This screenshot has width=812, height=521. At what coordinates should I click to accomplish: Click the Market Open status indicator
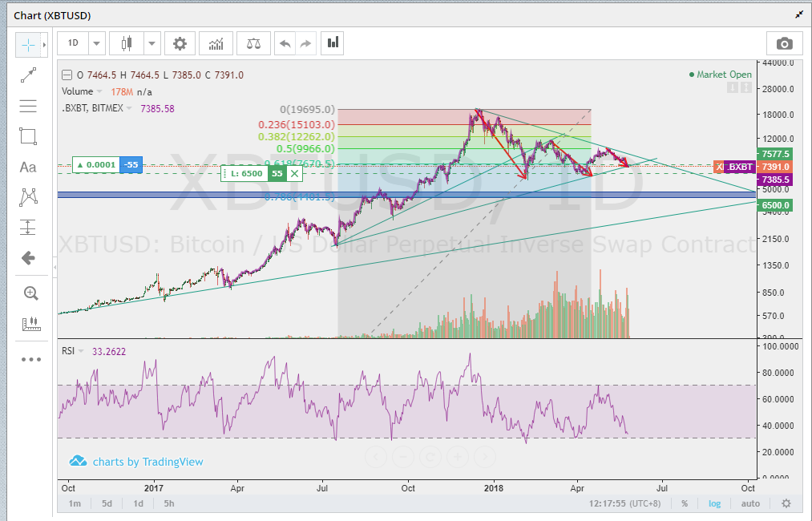click(721, 75)
